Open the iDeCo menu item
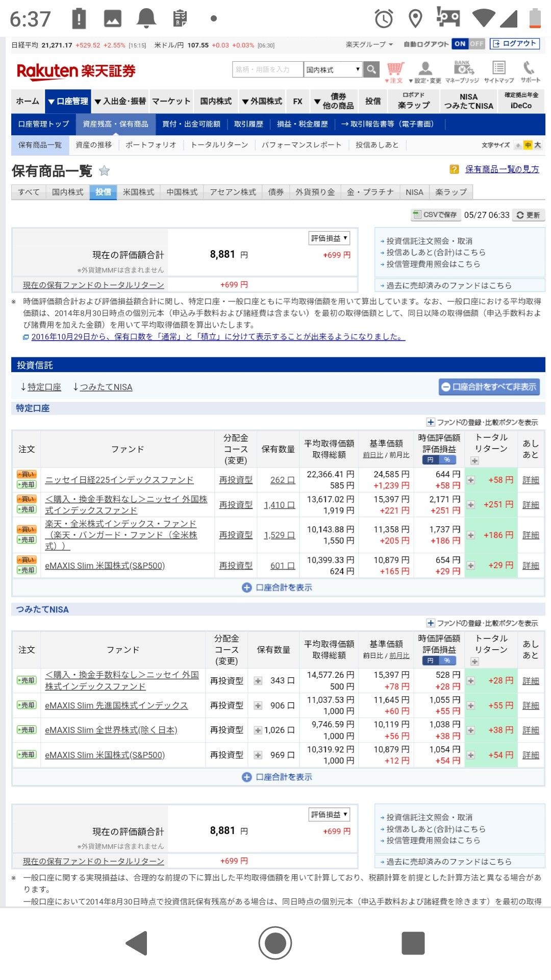551x980 pixels. click(x=521, y=101)
